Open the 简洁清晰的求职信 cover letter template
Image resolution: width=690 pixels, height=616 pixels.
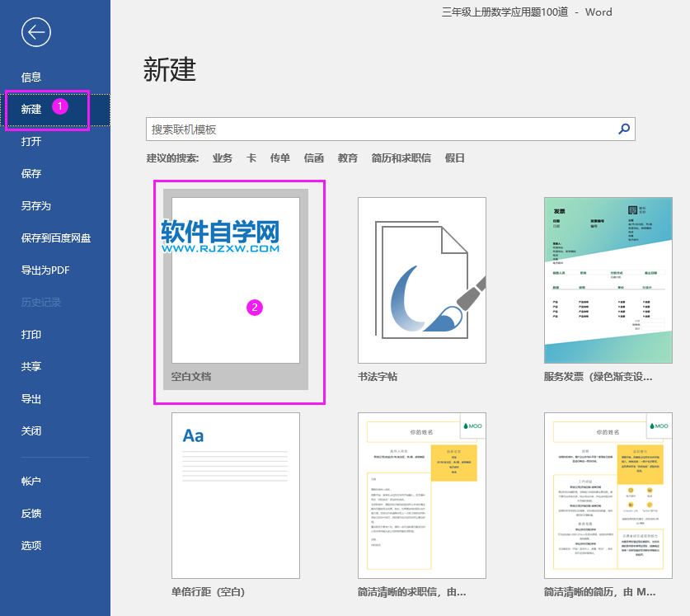coord(421,495)
